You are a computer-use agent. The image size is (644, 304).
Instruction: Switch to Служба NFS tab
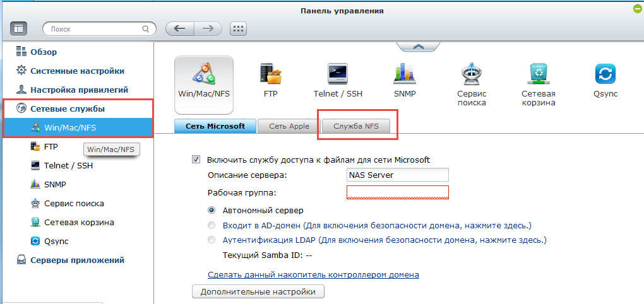[x=355, y=126]
